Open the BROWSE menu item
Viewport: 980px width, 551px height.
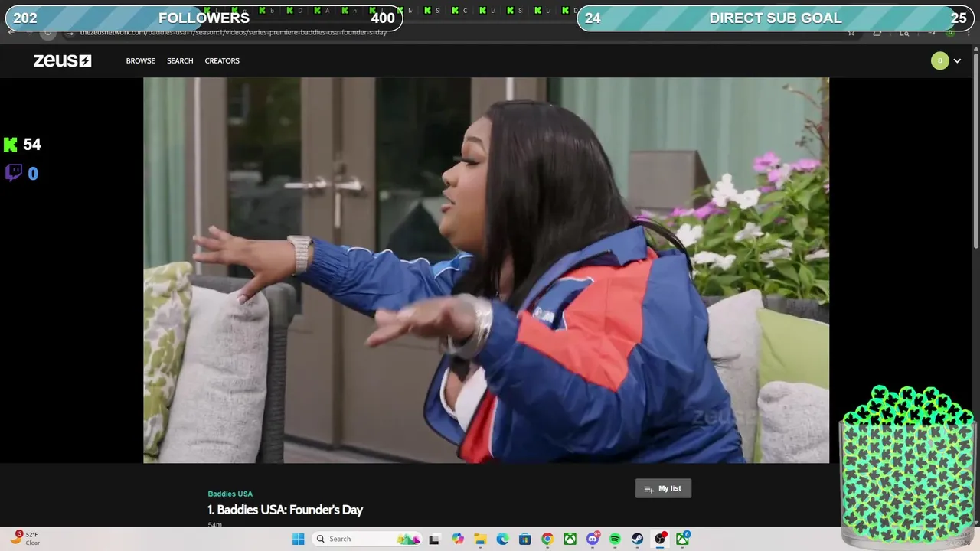click(141, 60)
